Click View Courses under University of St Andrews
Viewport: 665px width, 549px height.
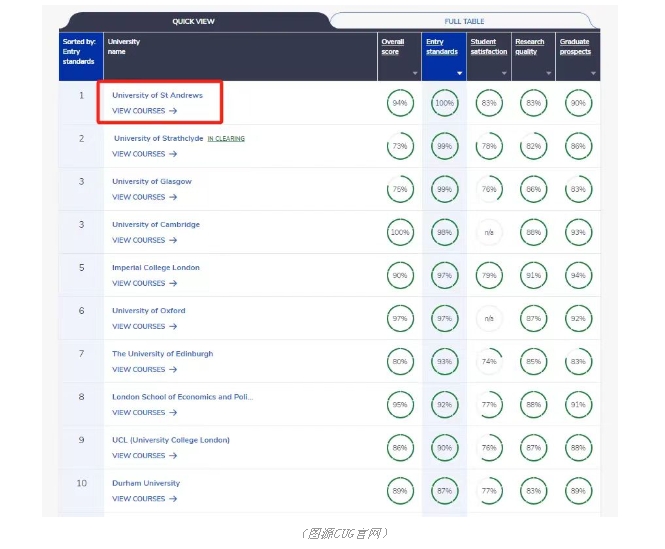coord(144,111)
